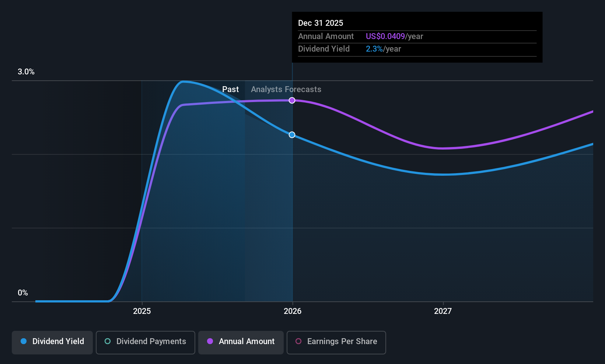The width and height of the screenshot is (605, 364).
Task: Click the blue Dividend Yield legend dot
Action: point(24,341)
